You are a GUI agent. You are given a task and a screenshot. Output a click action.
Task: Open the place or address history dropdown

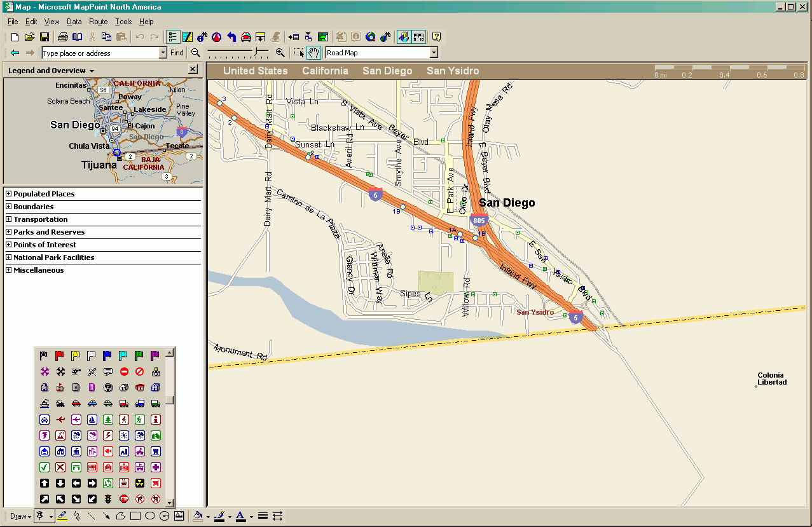[x=163, y=53]
